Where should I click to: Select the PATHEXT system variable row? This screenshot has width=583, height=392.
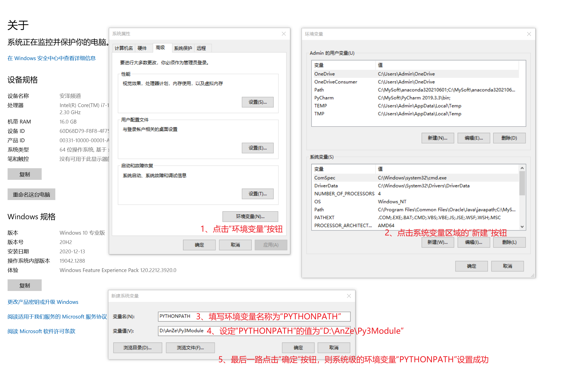pos(416,217)
